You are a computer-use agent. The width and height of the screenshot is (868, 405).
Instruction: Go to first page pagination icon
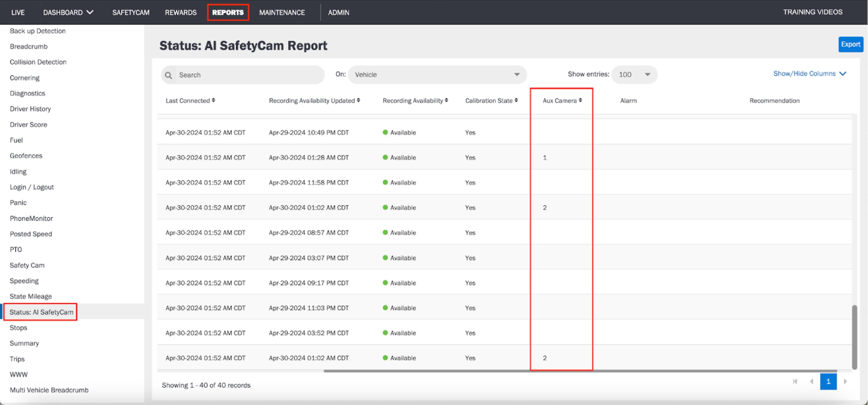point(795,382)
